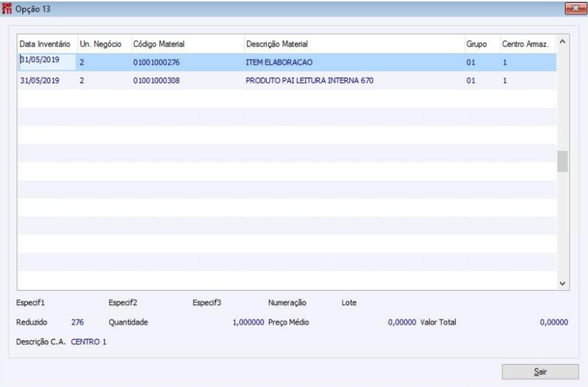Click PRODUTO PAI LEITURA INTERNA 670 cell
Screen dimensions: 588x387
click(x=309, y=80)
